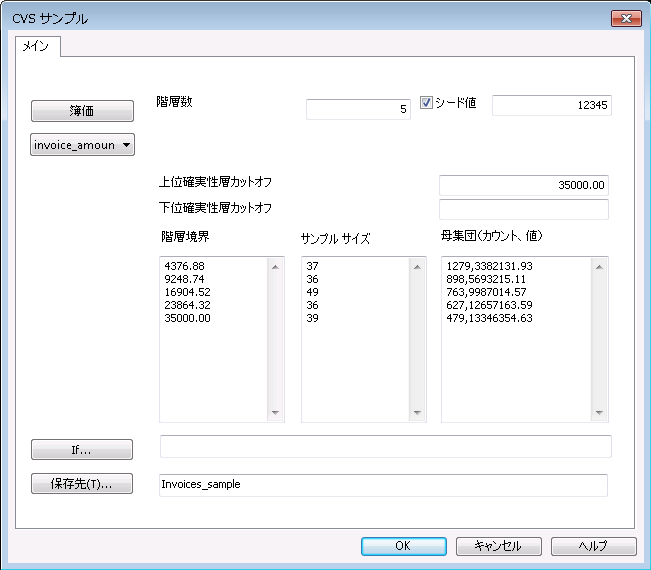This screenshot has height=570, width=651.
Task: Click the キャンセル button
Action: tap(499, 546)
